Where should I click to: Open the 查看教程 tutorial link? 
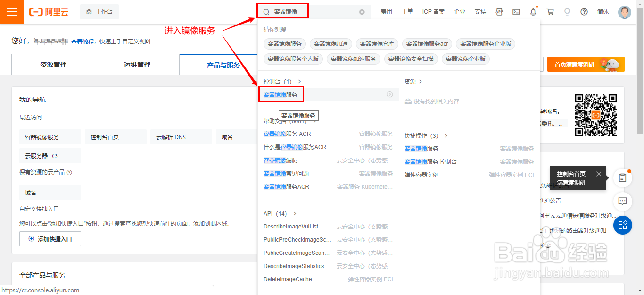[x=83, y=42]
